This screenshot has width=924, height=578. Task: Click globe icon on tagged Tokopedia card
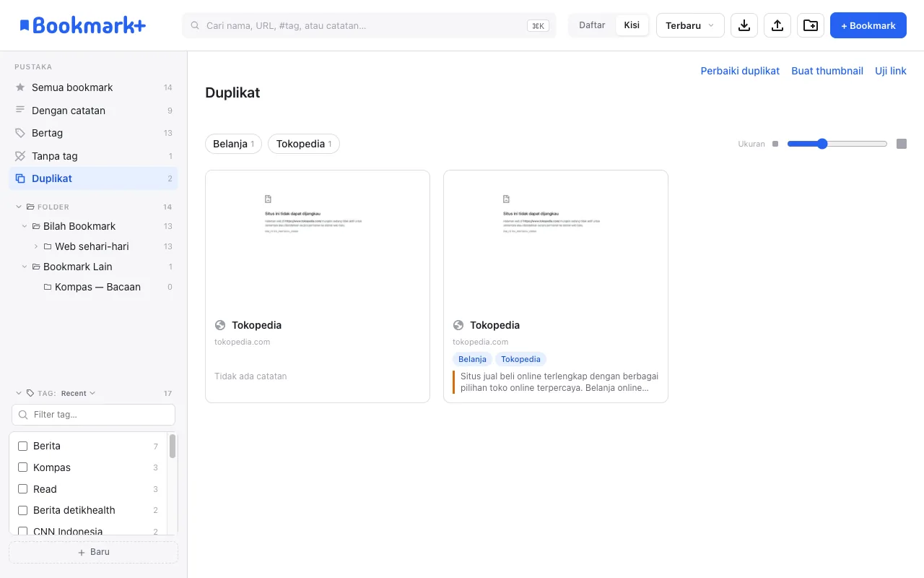tap(458, 325)
